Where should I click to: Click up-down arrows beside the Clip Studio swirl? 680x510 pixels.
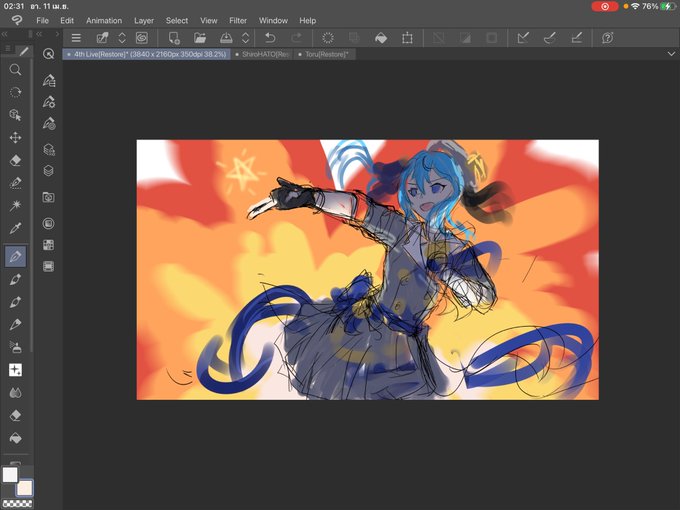point(122,38)
